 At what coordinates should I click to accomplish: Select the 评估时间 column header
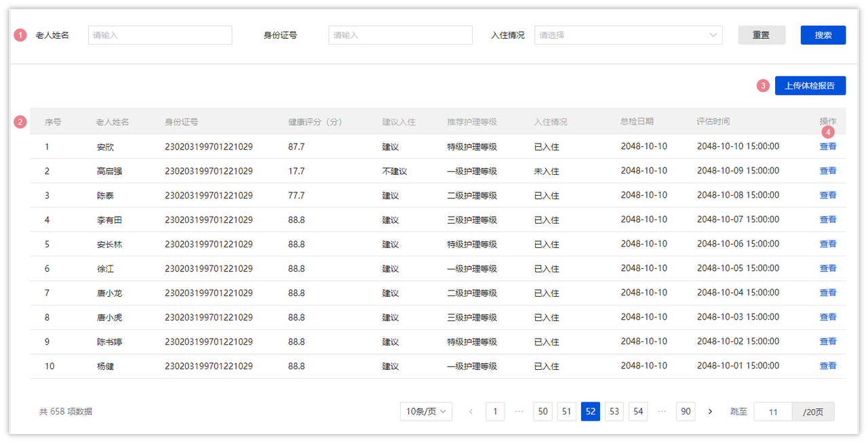[713, 122]
